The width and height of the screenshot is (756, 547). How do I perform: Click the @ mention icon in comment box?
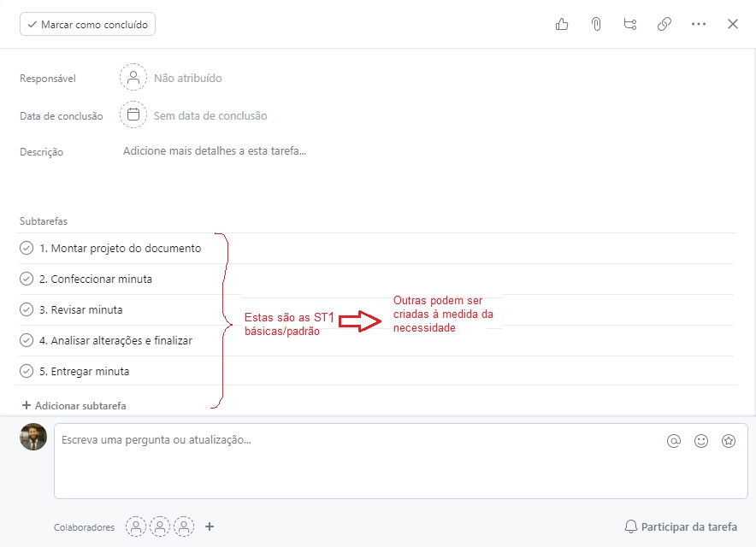674,441
